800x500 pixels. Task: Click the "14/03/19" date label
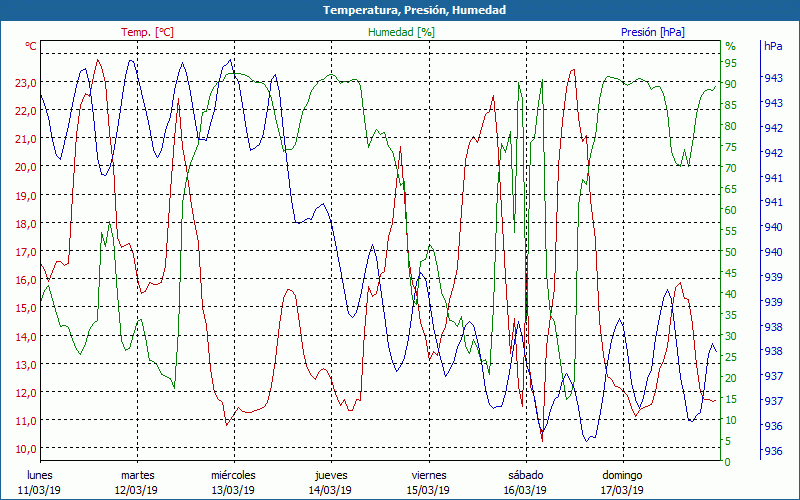click(x=330, y=490)
